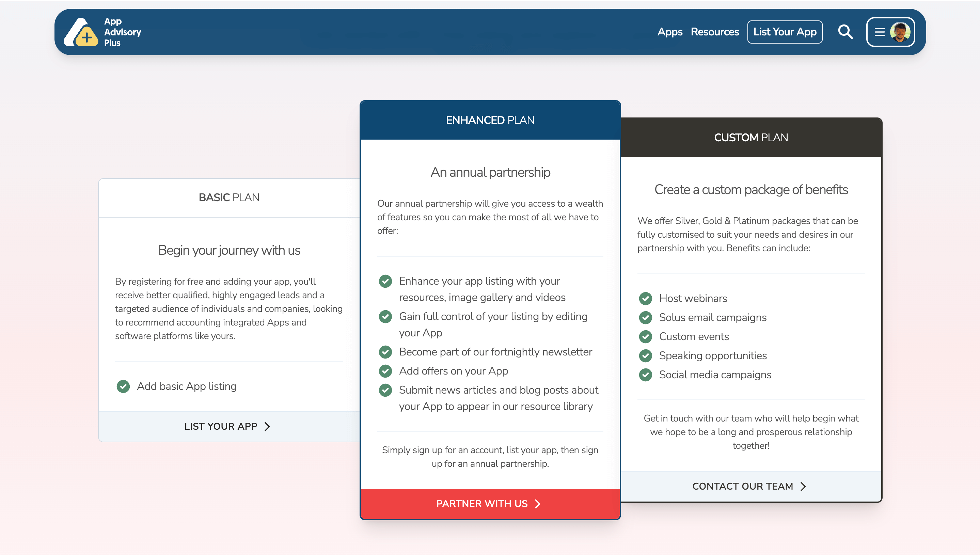Click the ENHANCED PLAN header
This screenshot has height=555, width=980.
pos(490,120)
